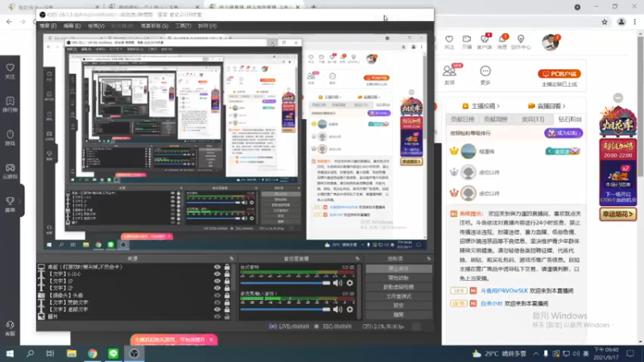The width and height of the screenshot is (644, 362).
Task: Open microphone audio gear settings
Action: coord(349,310)
